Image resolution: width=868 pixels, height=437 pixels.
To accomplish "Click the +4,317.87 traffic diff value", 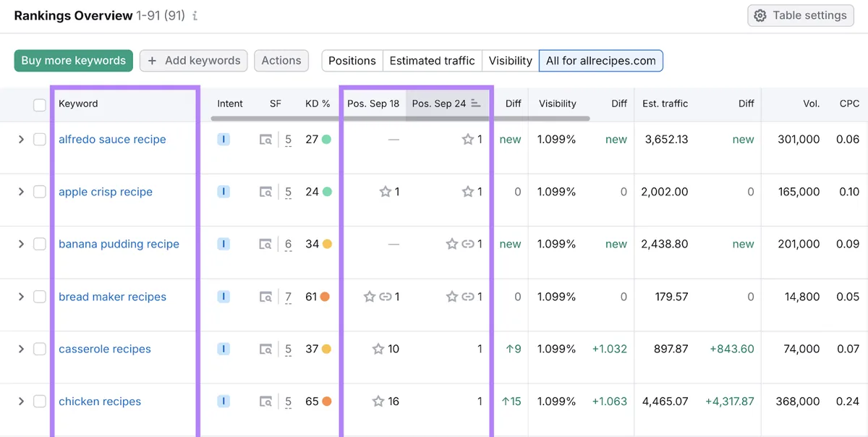I will coord(730,402).
